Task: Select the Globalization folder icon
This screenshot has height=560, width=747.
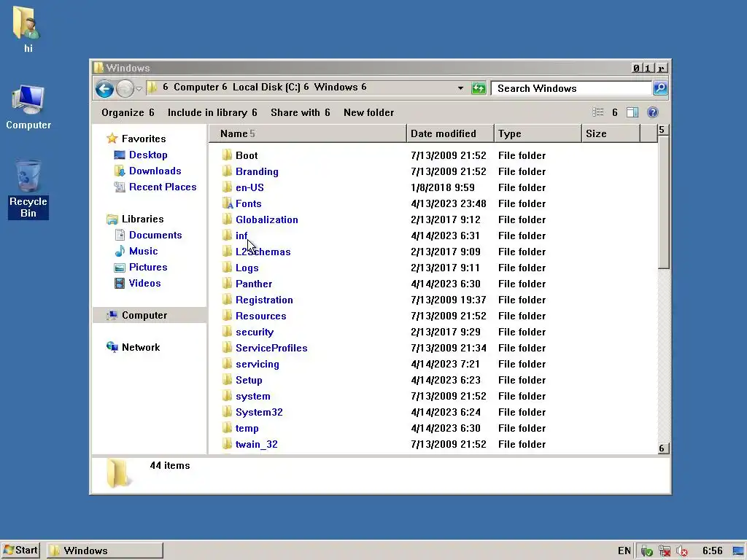Action: [228, 219]
